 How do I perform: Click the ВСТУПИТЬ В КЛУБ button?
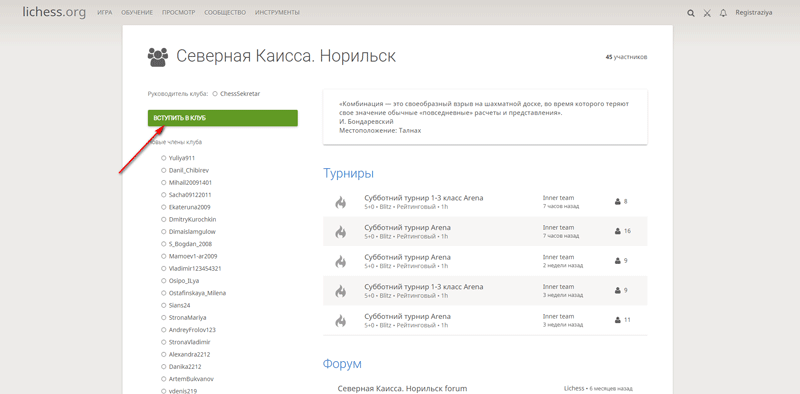coord(222,118)
